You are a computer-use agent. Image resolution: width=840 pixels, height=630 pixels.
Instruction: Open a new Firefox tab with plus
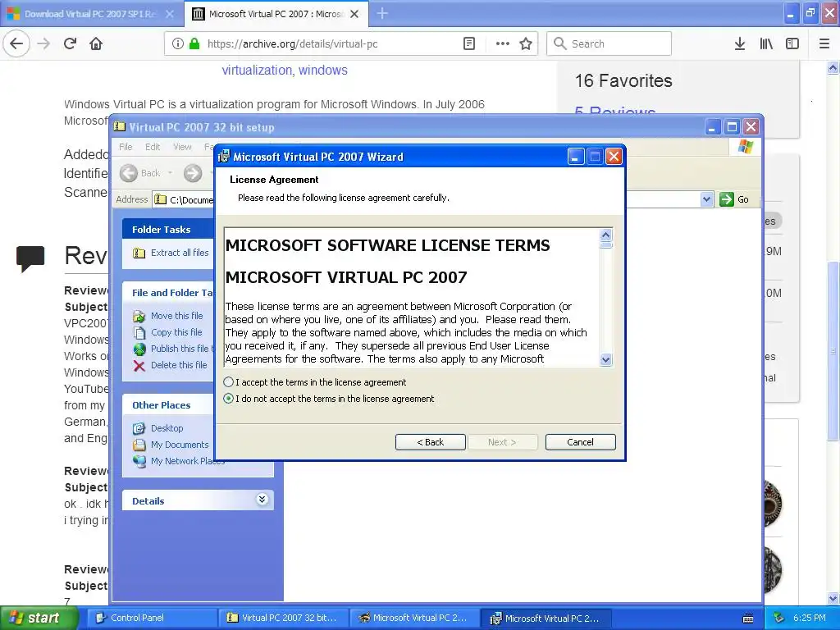tap(382, 13)
